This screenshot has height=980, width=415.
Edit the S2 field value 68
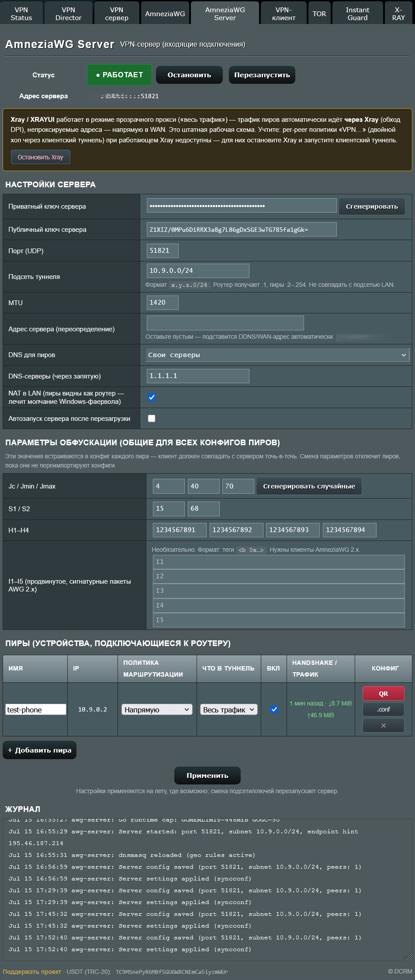coord(204,509)
